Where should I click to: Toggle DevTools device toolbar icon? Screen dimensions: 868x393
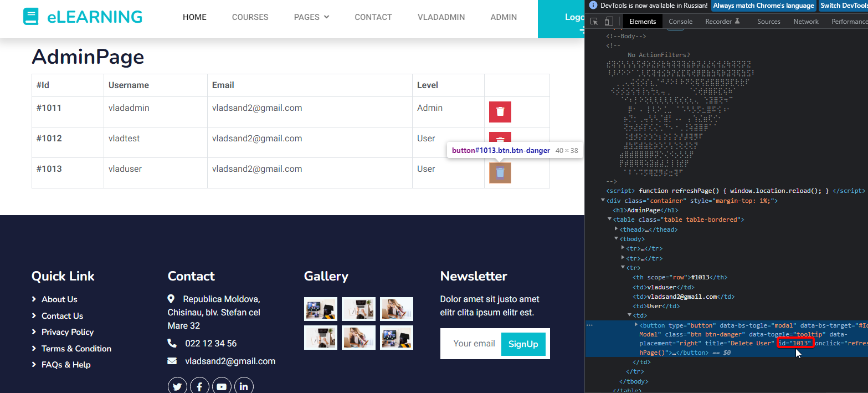click(609, 22)
